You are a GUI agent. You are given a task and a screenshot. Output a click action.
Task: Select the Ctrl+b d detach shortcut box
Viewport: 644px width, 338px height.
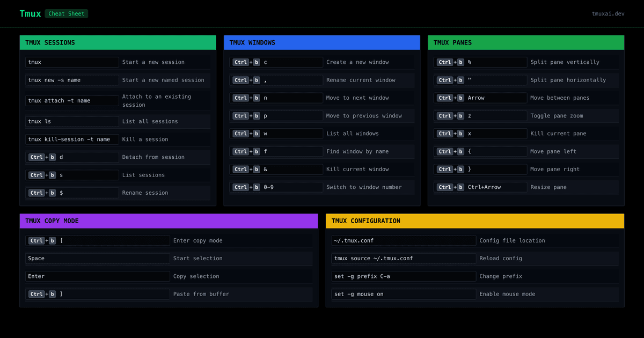pos(71,157)
